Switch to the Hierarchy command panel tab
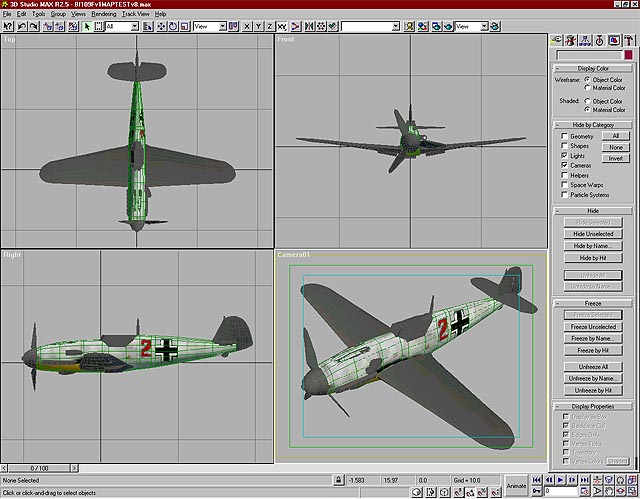The height and width of the screenshot is (499, 640). 585,40
